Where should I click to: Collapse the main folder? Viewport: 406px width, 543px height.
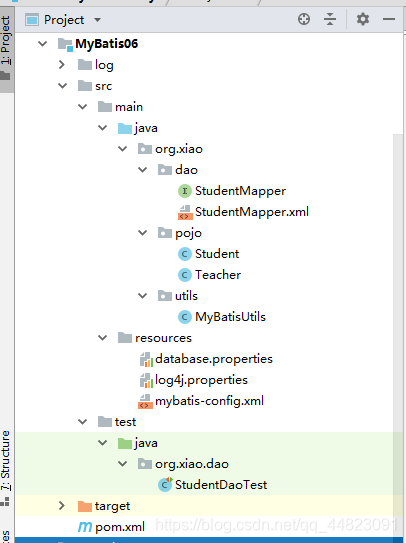pyautogui.click(x=82, y=107)
